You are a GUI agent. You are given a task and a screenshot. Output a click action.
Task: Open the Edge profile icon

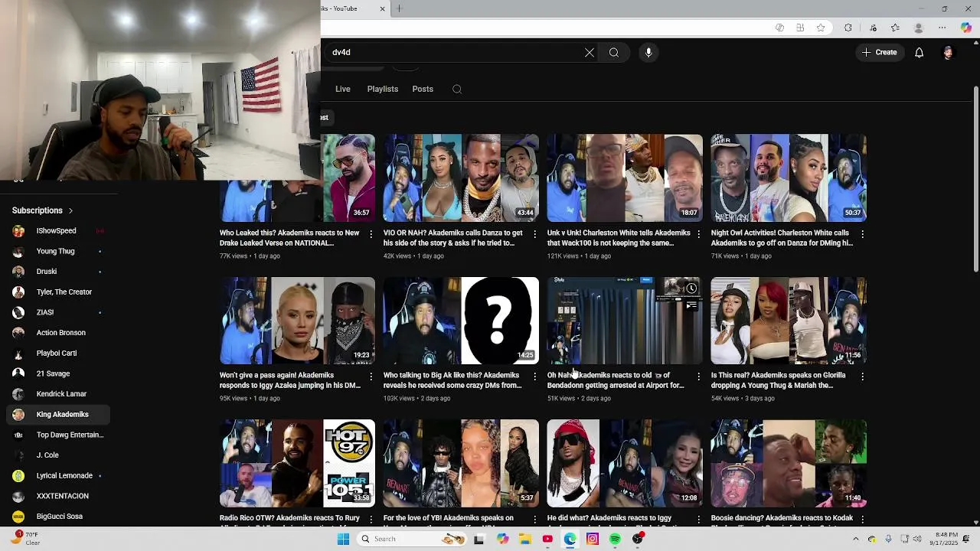click(918, 28)
